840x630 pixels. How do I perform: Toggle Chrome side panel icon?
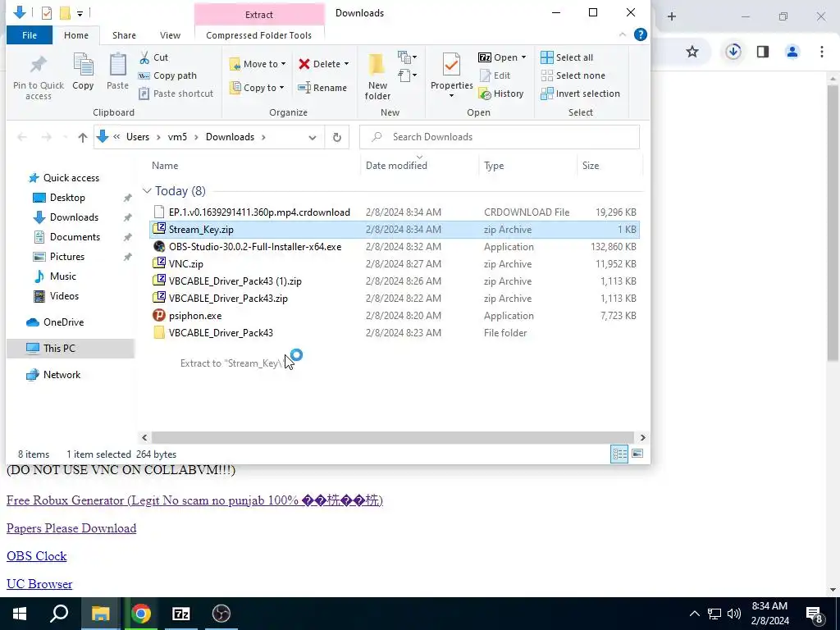(x=763, y=52)
